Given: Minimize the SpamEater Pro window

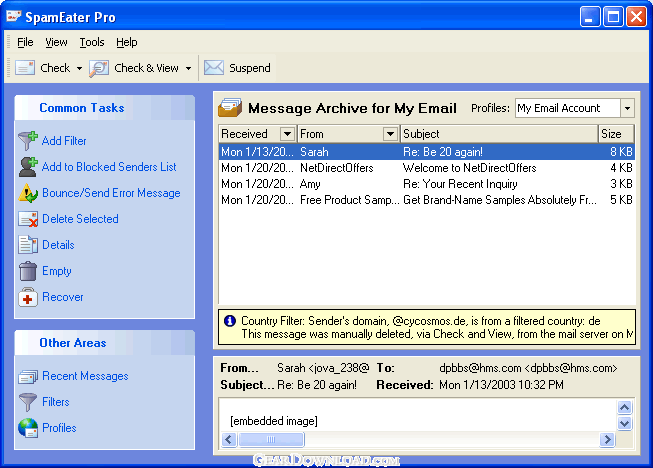Looking at the screenshot, I should [x=589, y=17].
